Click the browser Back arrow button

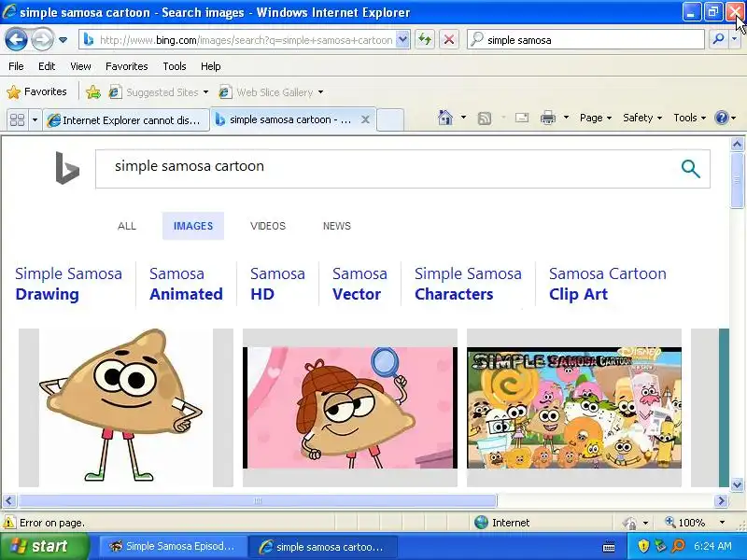pos(16,39)
